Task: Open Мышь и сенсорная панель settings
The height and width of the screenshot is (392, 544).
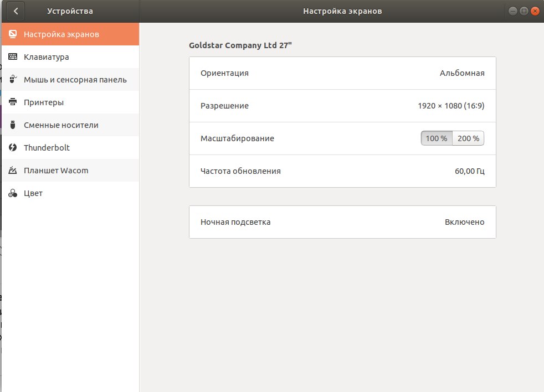Action: click(70, 79)
